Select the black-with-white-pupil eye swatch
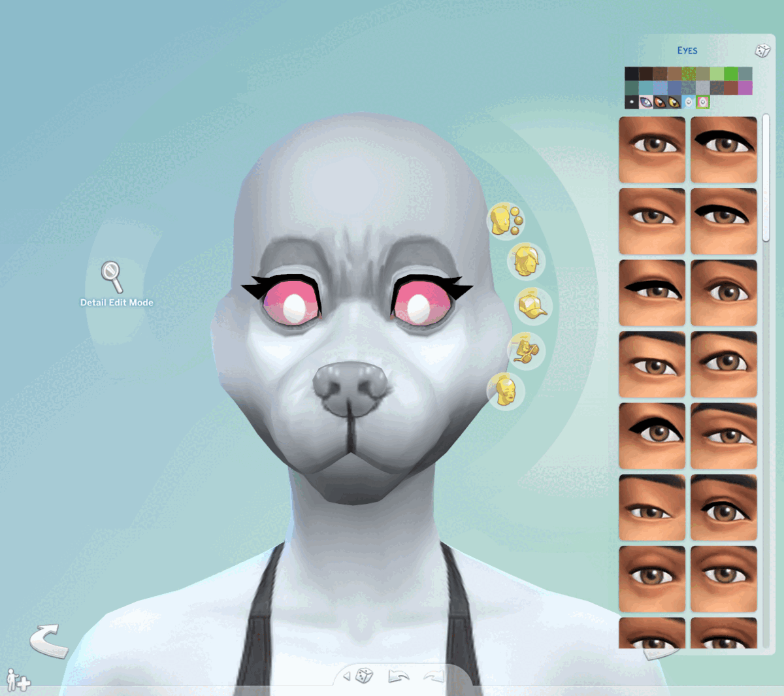 pyautogui.click(x=632, y=102)
